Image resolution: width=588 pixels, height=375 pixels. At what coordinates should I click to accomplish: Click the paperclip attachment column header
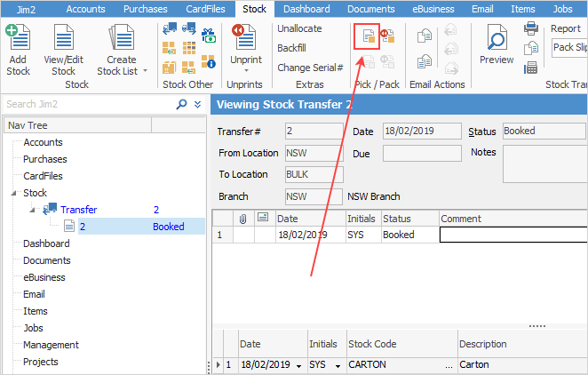pos(243,219)
